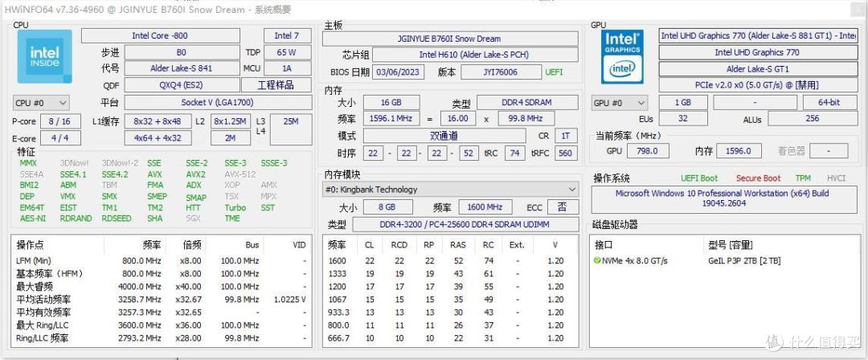Click the B0 stepping value
The image size is (868, 360).
click(x=182, y=52)
